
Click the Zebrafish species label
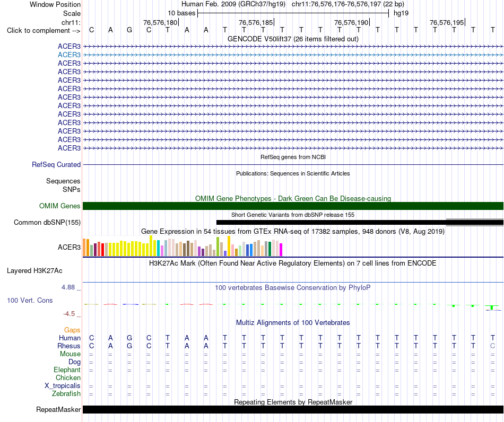click(x=66, y=393)
